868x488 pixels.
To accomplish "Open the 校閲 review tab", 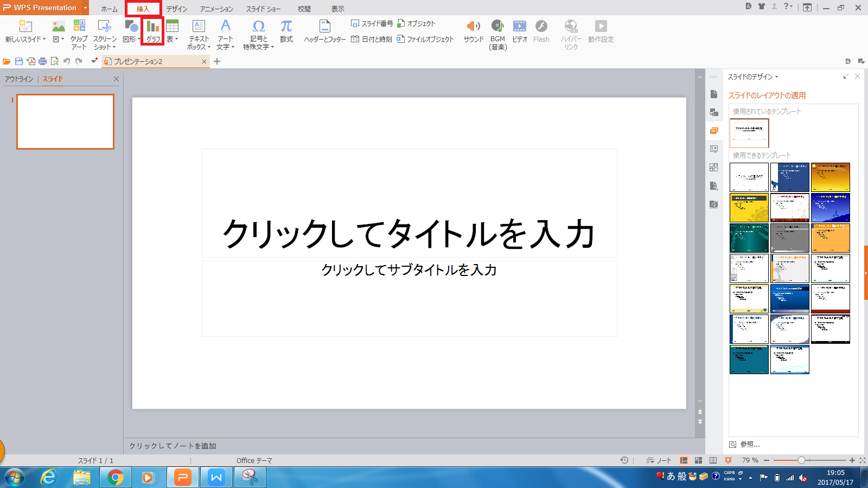I will coord(304,9).
